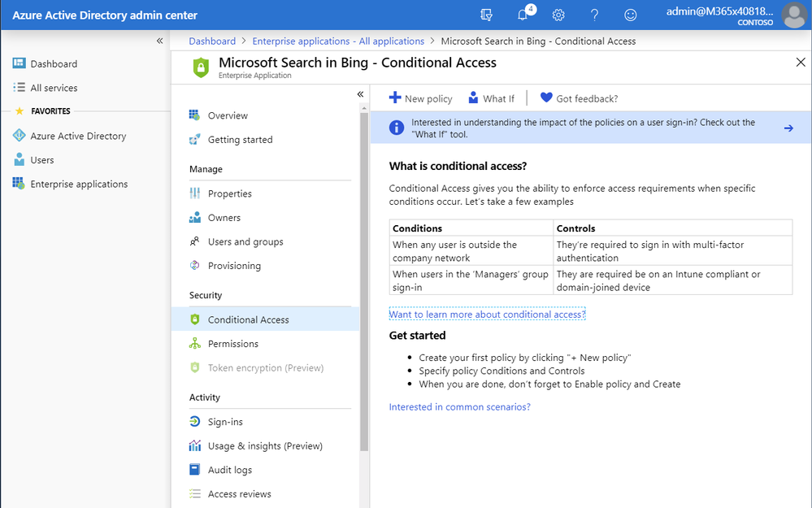The height and width of the screenshot is (508, 812).
Task: Click the Enterprise applications grid icon
Action: click(x=19, y=184)
